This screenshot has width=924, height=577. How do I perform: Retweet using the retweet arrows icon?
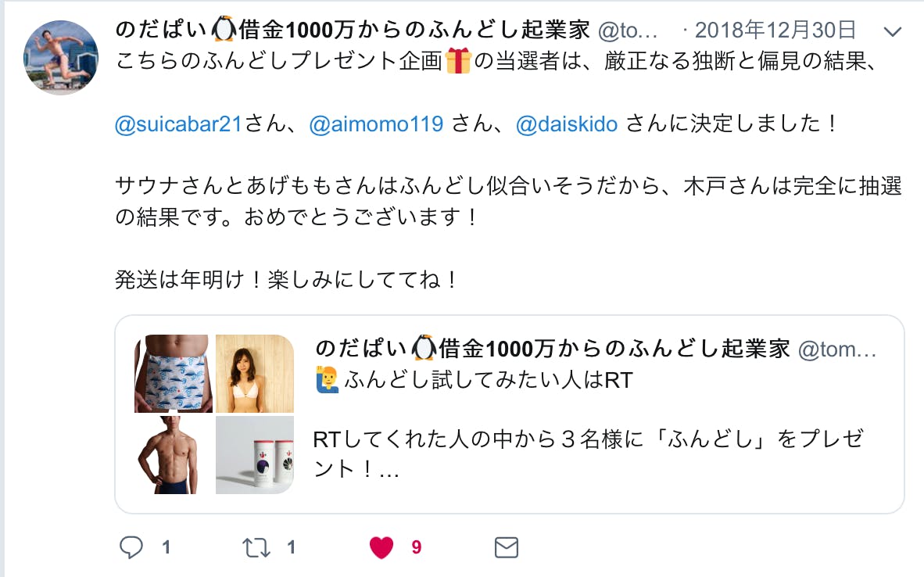point(256,547)
